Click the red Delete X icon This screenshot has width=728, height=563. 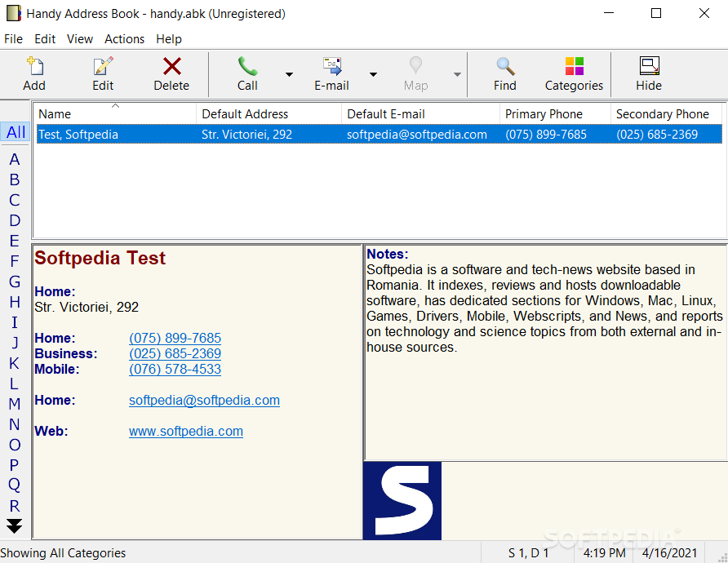click(x=171, y=66)
